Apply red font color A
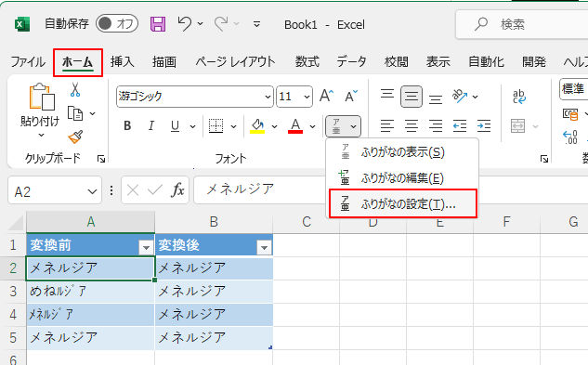 coord(295,126)
